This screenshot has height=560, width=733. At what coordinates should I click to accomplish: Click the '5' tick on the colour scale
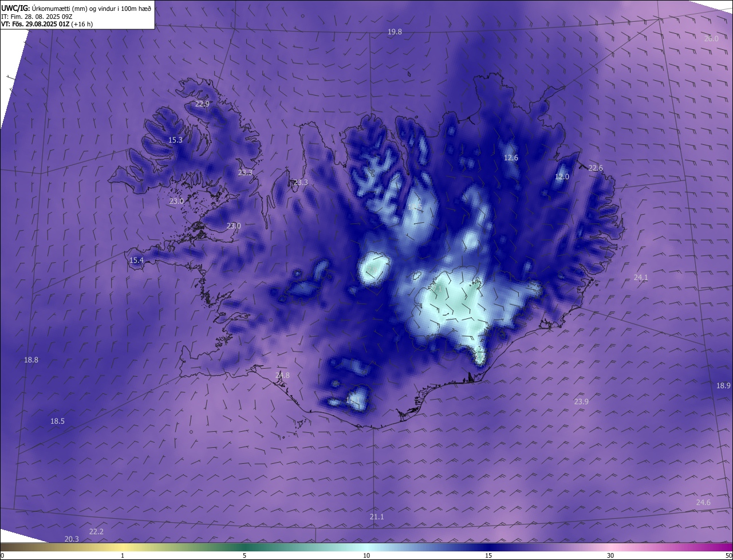click(x=245, y=555)
